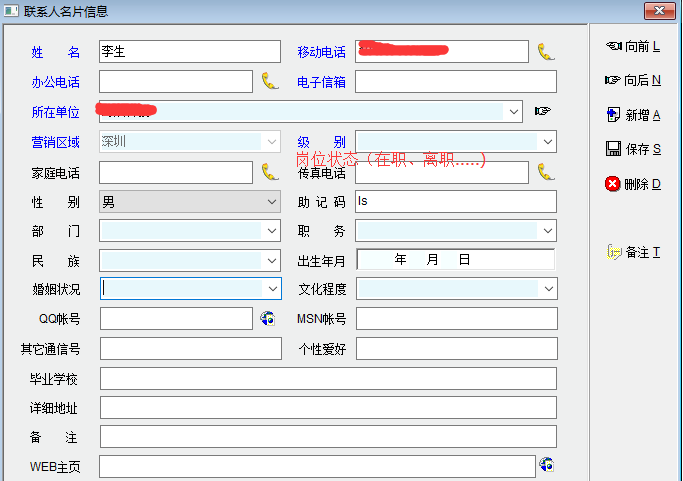Screen dimensions: 683x481
Task: Go to next record with 向后 N
Action: coord(633,80)
